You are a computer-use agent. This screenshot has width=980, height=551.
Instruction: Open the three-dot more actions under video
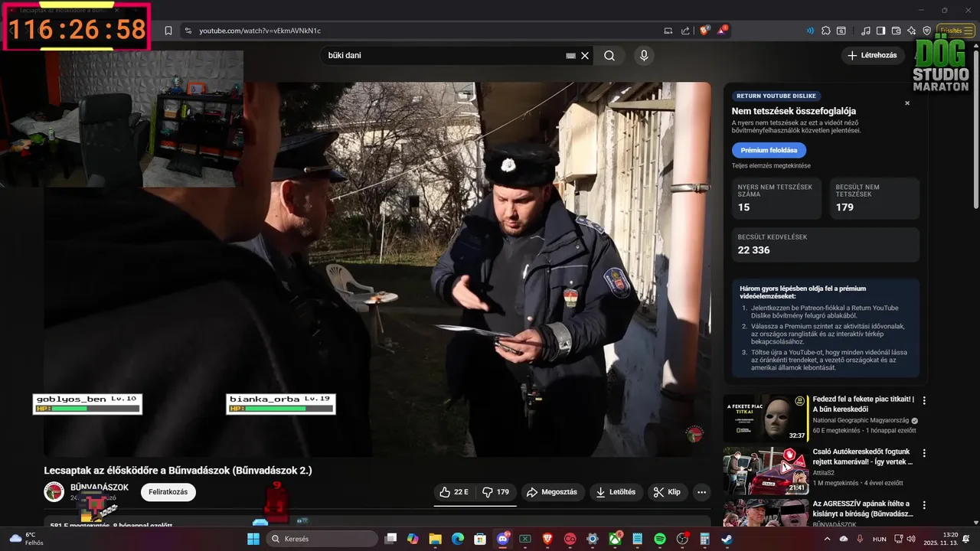coord(701,492)
